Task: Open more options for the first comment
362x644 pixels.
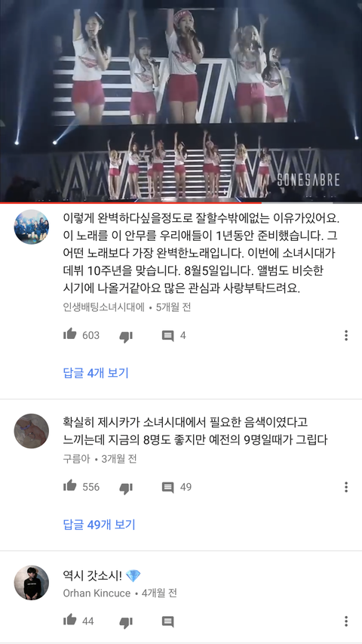Action: pyautogui.click(x=346, y=335)
